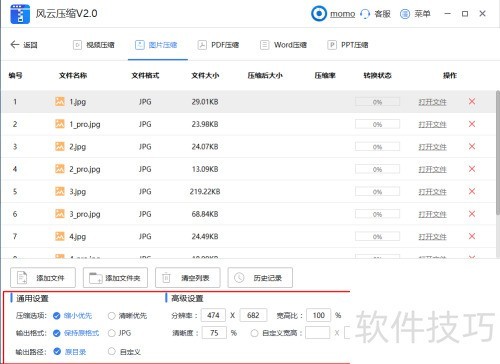Open file link for 3.jpg
500x364 pixels.
pyautogui.click(x=432, y=192)
